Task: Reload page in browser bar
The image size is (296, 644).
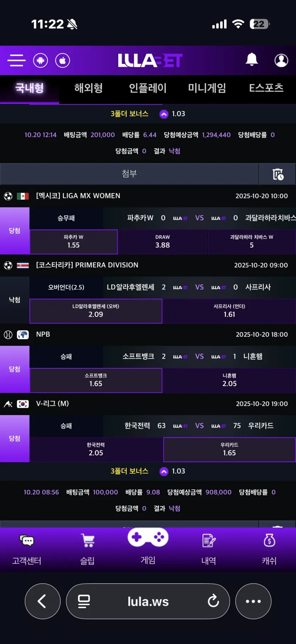Action: [x=213, y=601]
